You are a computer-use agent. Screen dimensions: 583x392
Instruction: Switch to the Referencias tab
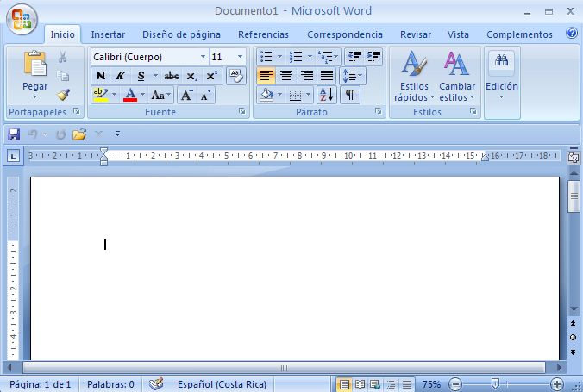(x=263, y=34)
